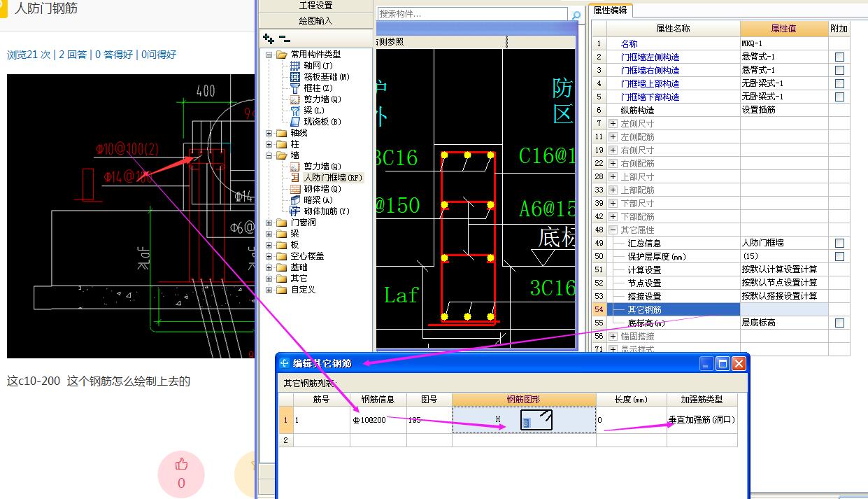Select the 砌体加筋(Y) tree item
Image resolution: width=868 pixels, height=499 pixels.
(x=320, y=211)
